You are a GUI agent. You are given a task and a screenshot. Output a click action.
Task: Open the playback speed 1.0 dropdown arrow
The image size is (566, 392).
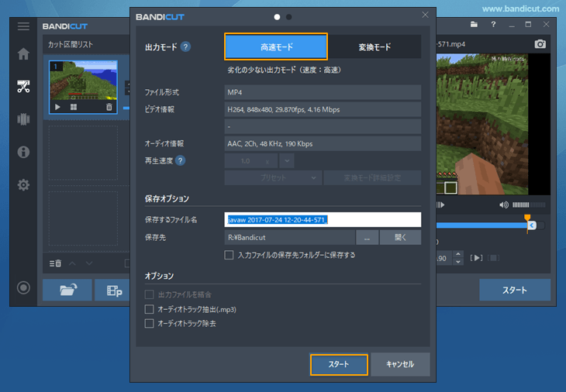[287, 161]
